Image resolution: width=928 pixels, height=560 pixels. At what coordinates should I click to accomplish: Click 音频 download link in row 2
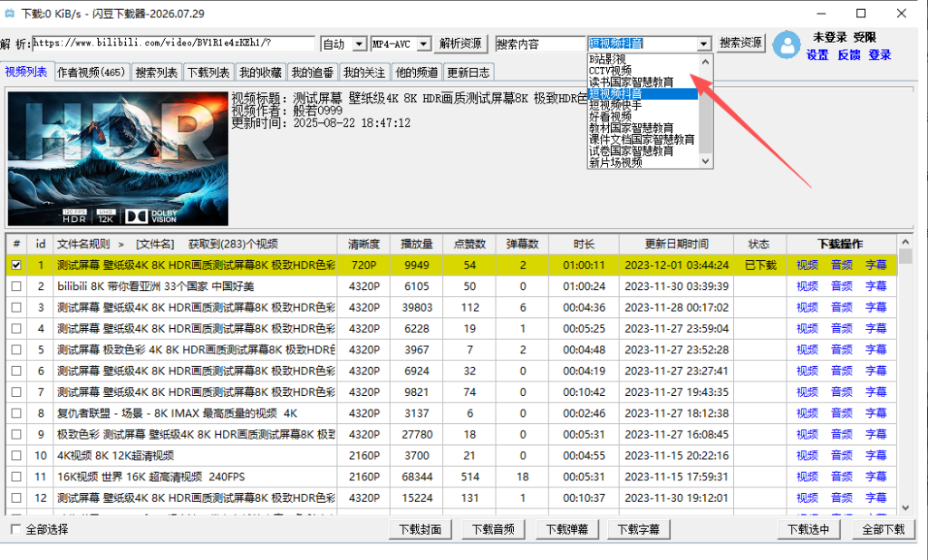842,286
